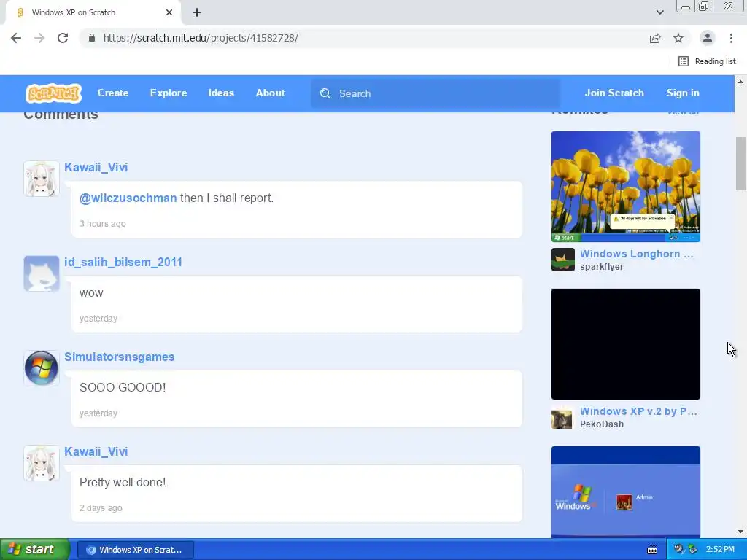747x560 pixels.
Task: Open a new browser tab with plus
Action: [197, 12]
